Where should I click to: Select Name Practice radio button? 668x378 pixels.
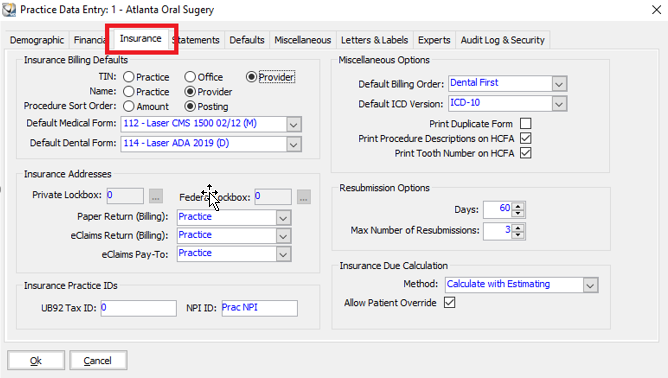click(x=129, y=92)
